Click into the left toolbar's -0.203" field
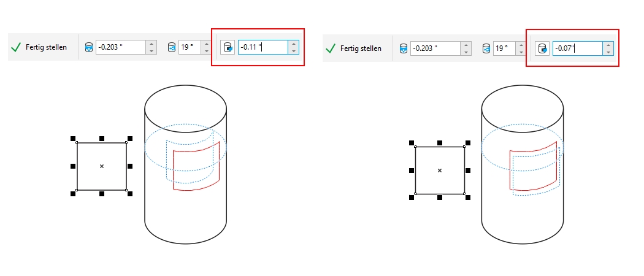 pos(120,47)
